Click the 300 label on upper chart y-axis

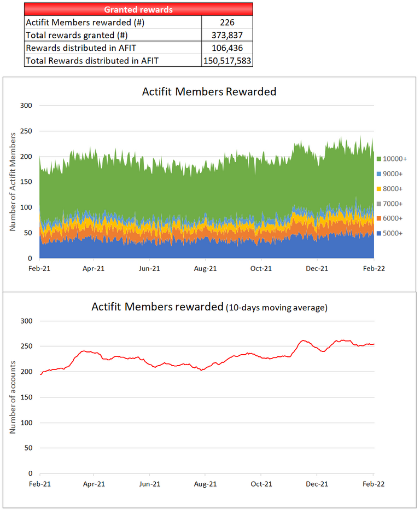tap(26, 106)
